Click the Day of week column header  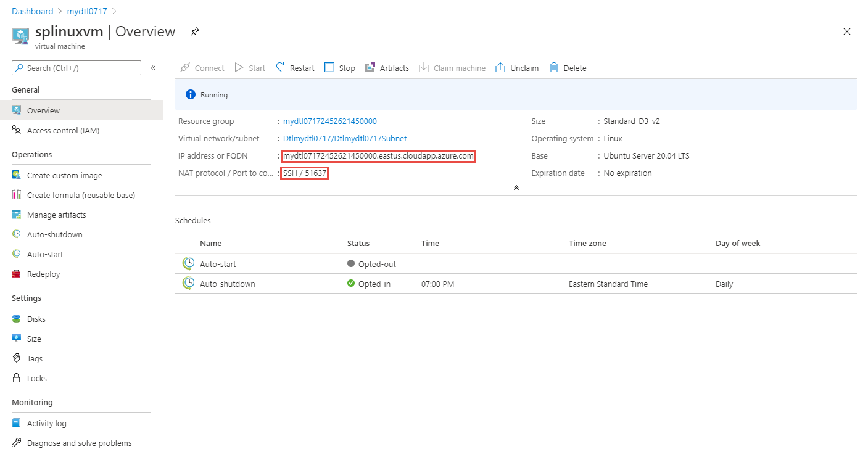[738, 244]
